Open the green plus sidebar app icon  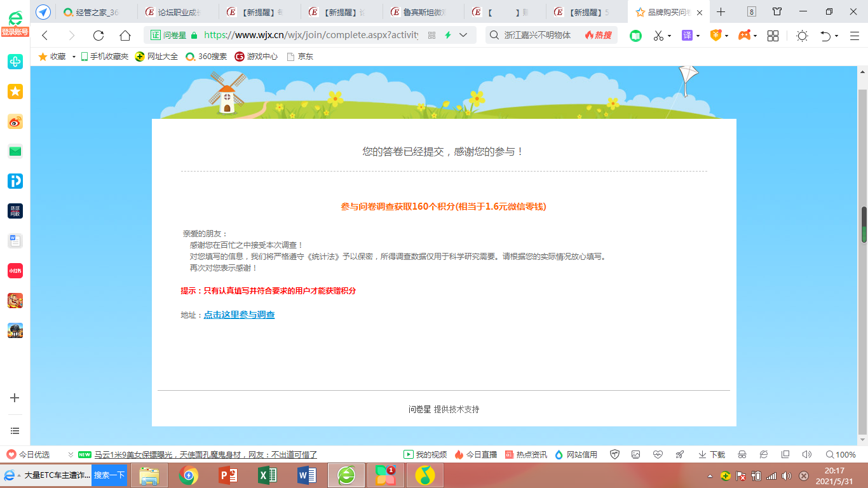click(x=15, y=62)
